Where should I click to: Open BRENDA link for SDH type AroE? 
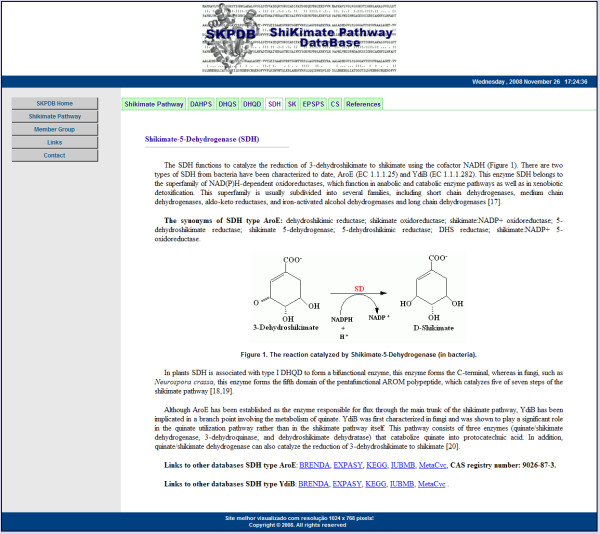tap(314, 465)
